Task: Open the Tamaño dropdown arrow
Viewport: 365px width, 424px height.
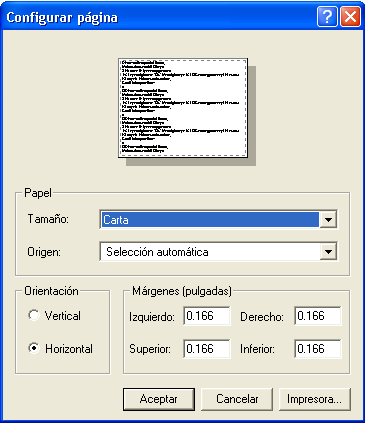Action: pos(328,219)
